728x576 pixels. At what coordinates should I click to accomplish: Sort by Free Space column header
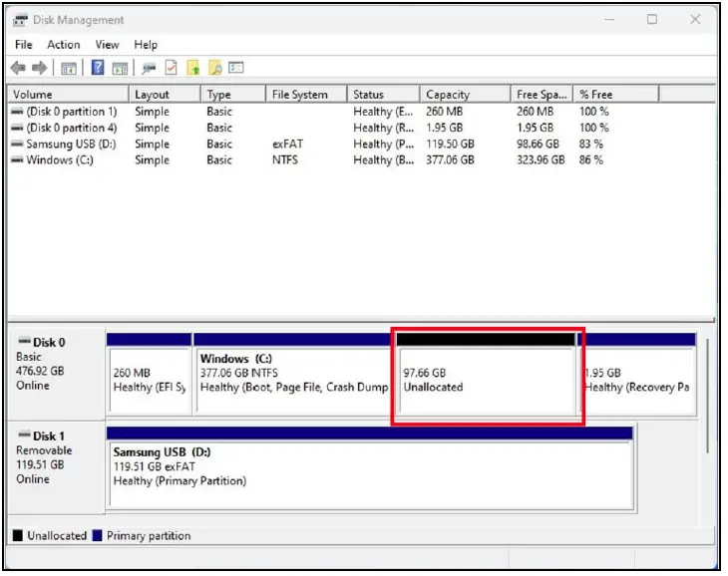(x=543, y=94)
